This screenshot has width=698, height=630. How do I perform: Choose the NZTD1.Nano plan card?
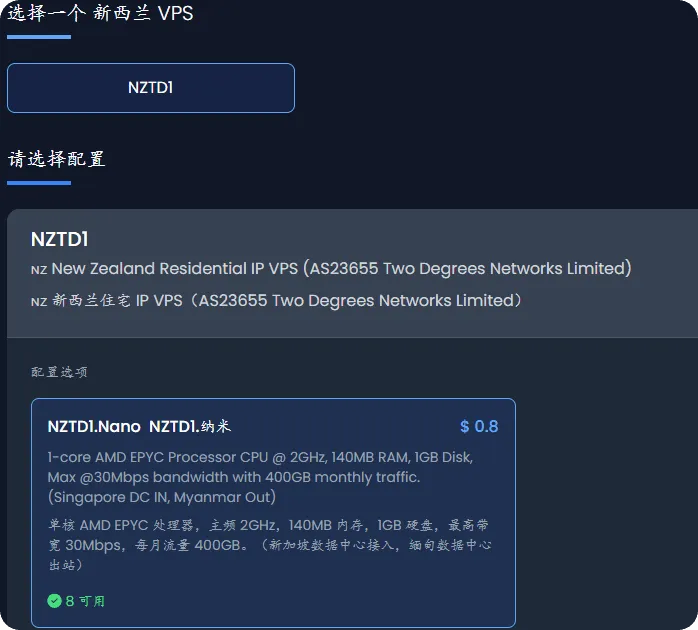tap(273, 513)
